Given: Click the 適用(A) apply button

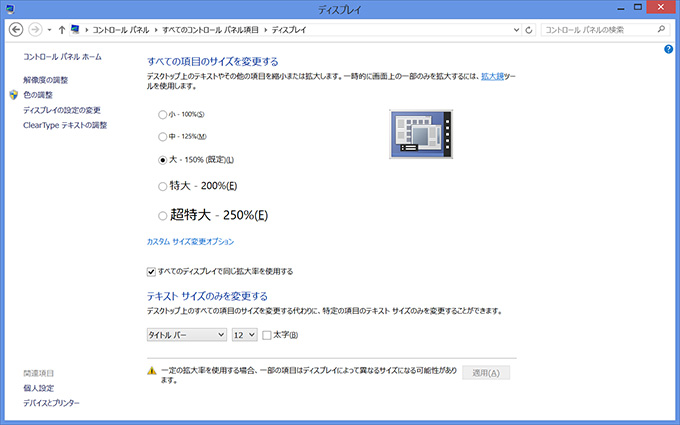Looking at the screenshot, I should (x=486, y=373).
